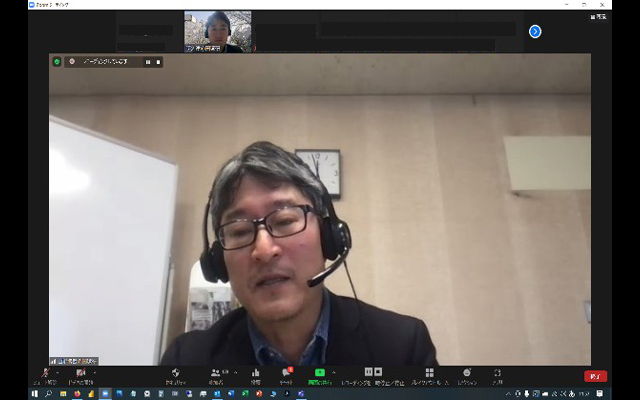The image size is (640, 400).
Task: Click the green encryption shield icon
Action: point(57,61)
